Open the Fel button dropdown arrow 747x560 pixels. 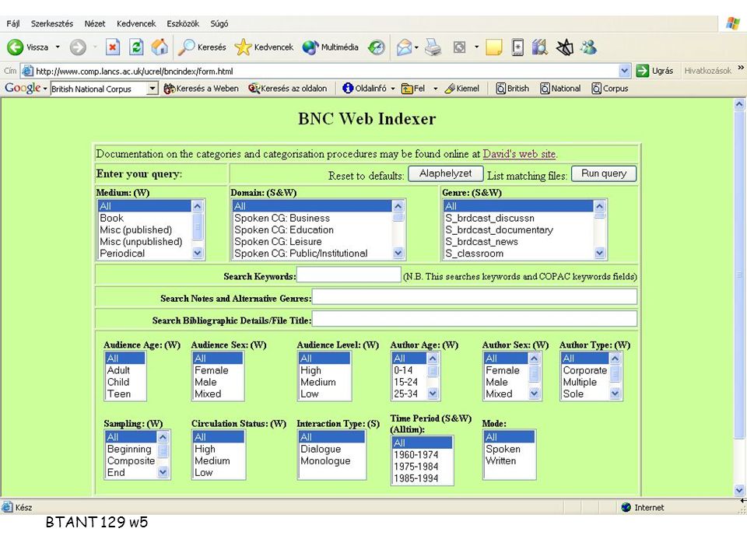click(x=435, y=89)
